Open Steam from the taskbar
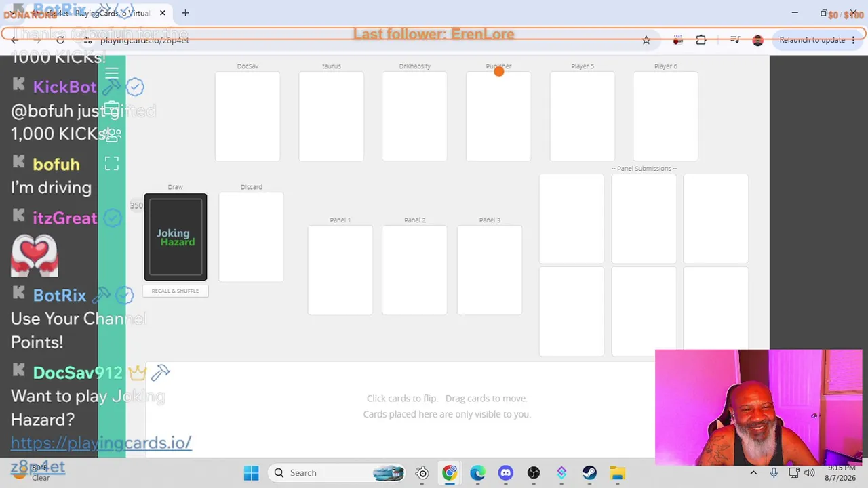 (x=589, y=473)
